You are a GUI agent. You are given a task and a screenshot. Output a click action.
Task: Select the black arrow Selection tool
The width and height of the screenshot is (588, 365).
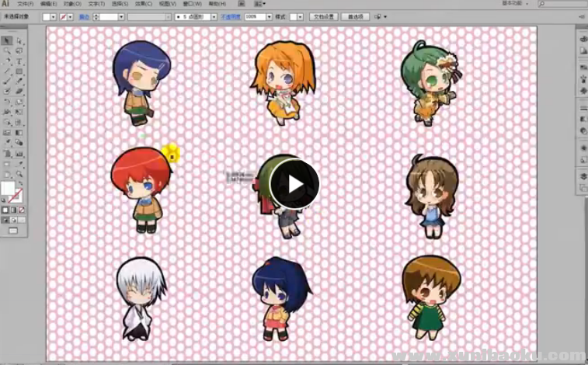7,40
